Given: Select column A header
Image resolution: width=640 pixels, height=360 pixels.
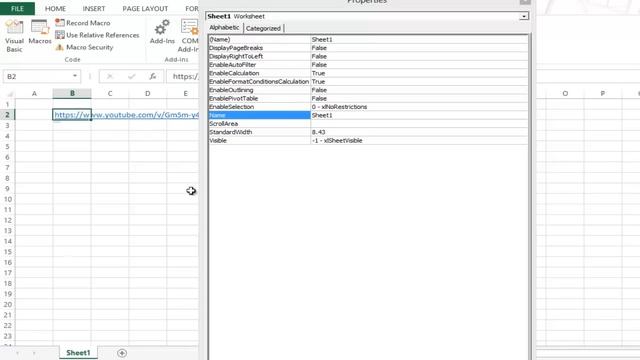Looking at the screenshot, I should [34, 93].
